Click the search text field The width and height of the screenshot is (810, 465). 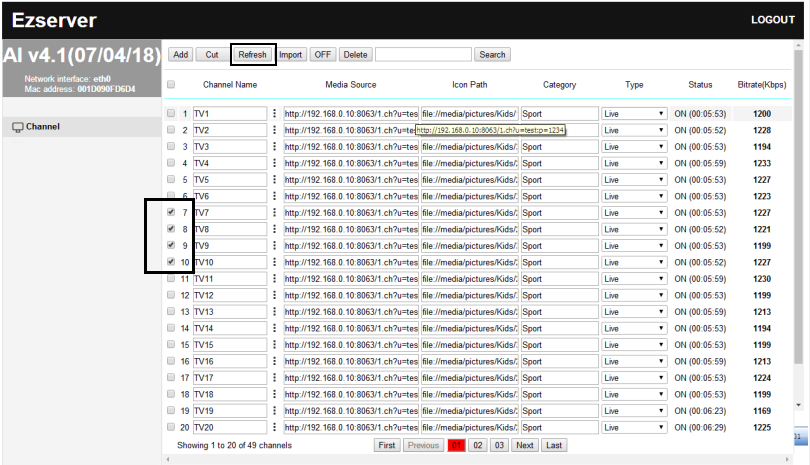tap(423, 55)
